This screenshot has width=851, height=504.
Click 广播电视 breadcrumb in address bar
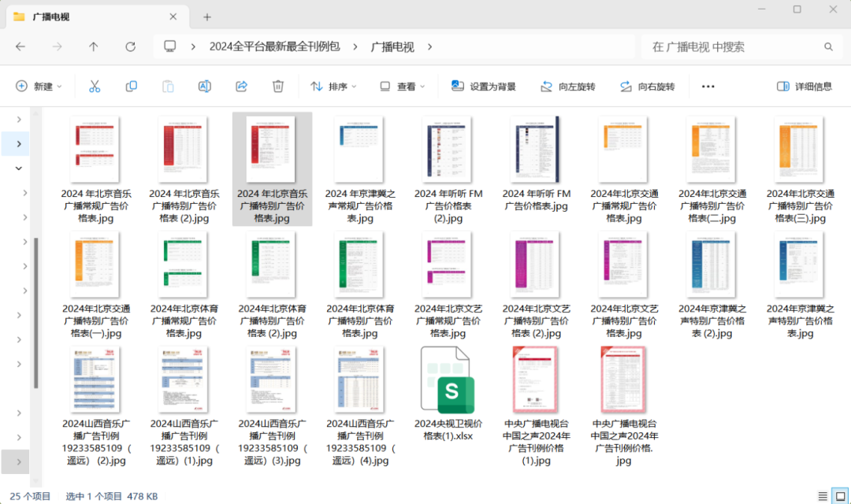click(392, 47)
